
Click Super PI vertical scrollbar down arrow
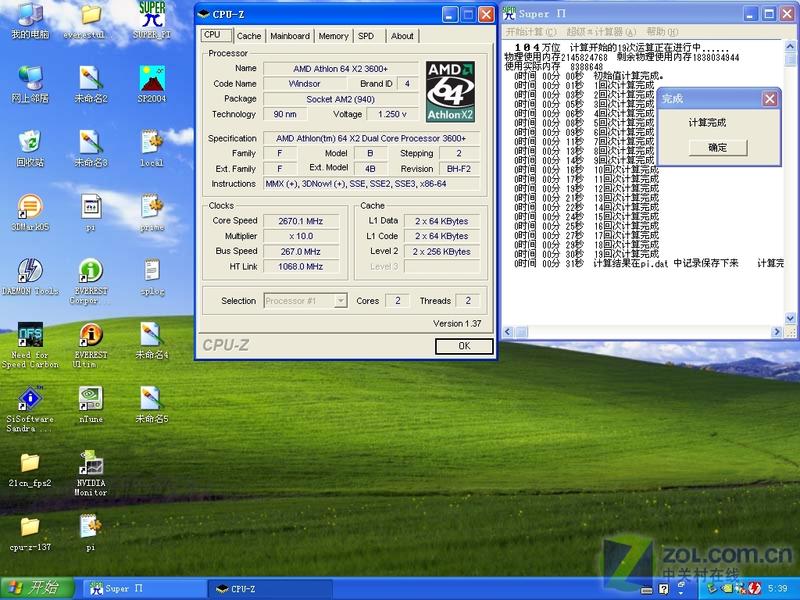(790, 318)
